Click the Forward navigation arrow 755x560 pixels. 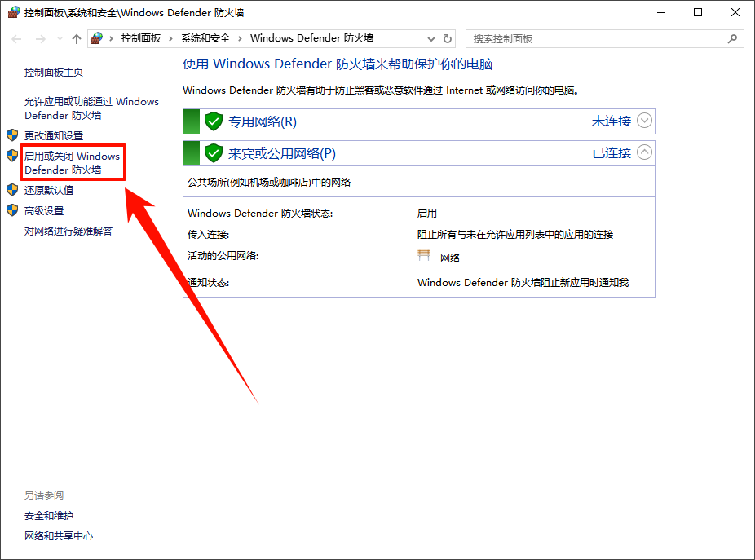(41, 39)
